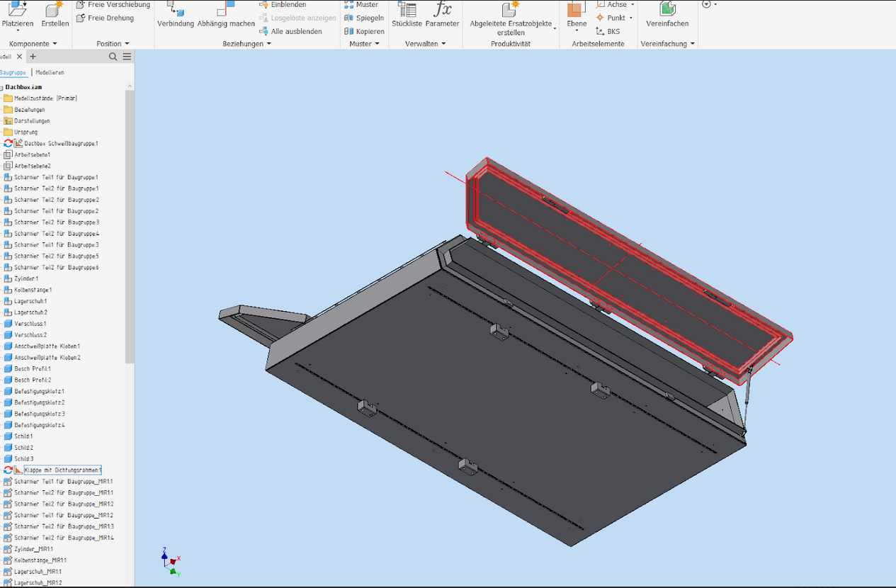The height and width of the screenshot is (588, 896).
Task: Open the Stückliste bill of materials
Action: pyautogui.click(x=407, y=16)
